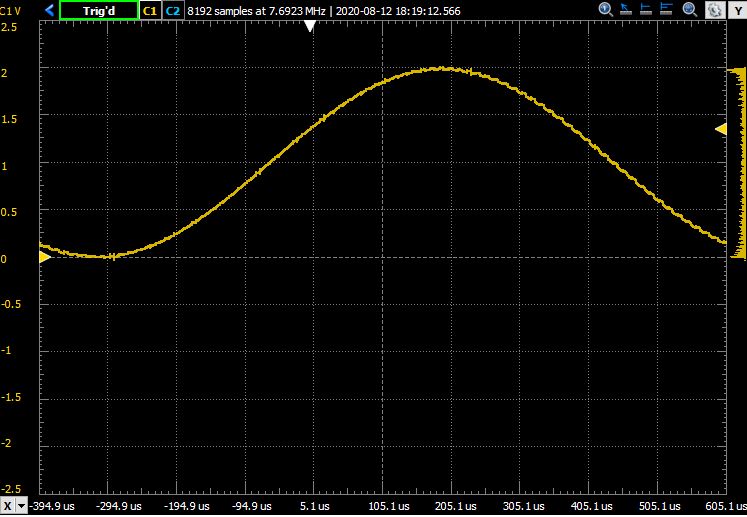This screenshot has height=517, width=747.
Task: Click the '-294.9 us' time axis label
Action: point(119,506)
